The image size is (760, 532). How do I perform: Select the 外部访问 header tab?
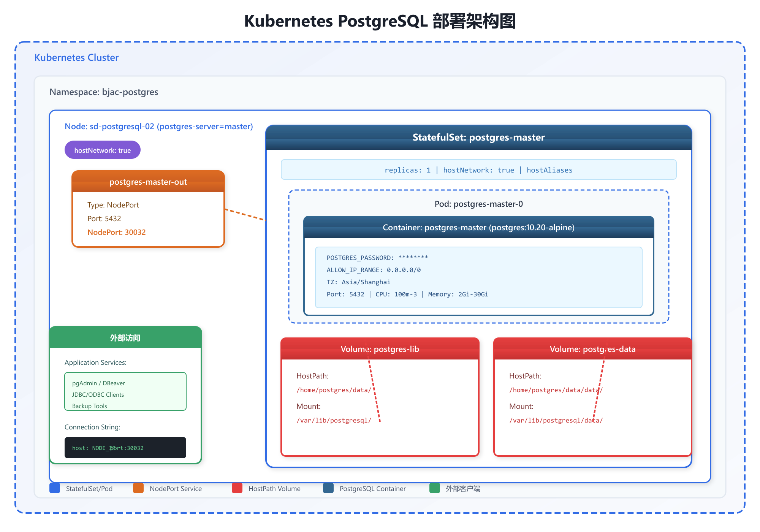tap(125, 337)
